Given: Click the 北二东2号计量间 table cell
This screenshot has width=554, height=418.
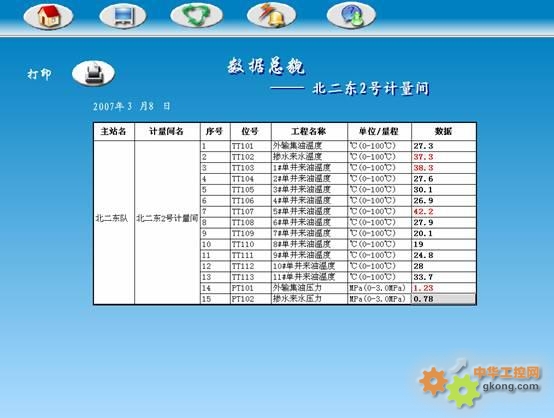Looking at the screenshot, I should click(167, 218).
